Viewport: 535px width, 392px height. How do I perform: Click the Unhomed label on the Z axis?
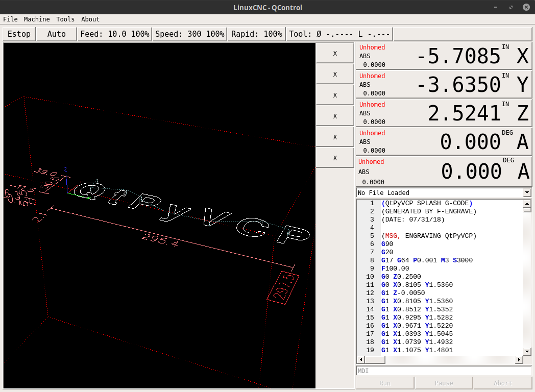[x=372, y=105]
